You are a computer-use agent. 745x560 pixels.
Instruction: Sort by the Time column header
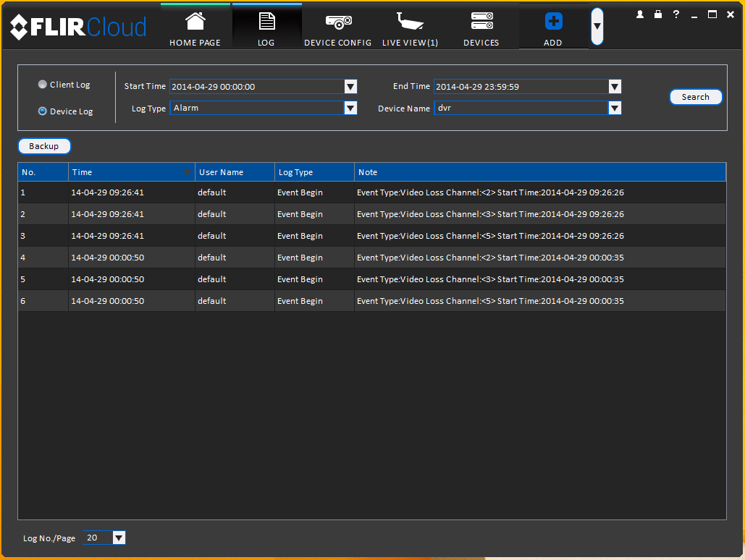(x=132, y=172)
